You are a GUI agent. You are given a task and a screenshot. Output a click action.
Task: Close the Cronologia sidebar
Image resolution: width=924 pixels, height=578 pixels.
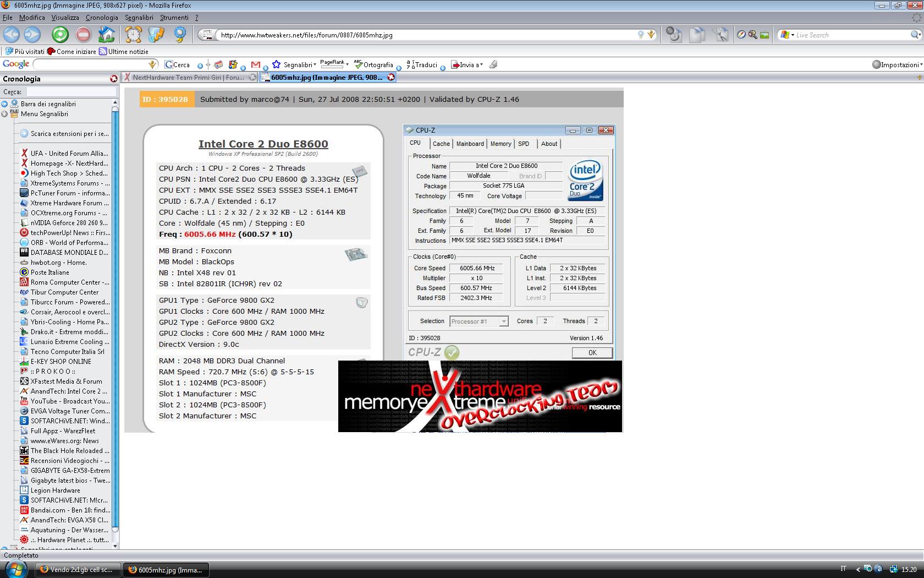(114, 79)
